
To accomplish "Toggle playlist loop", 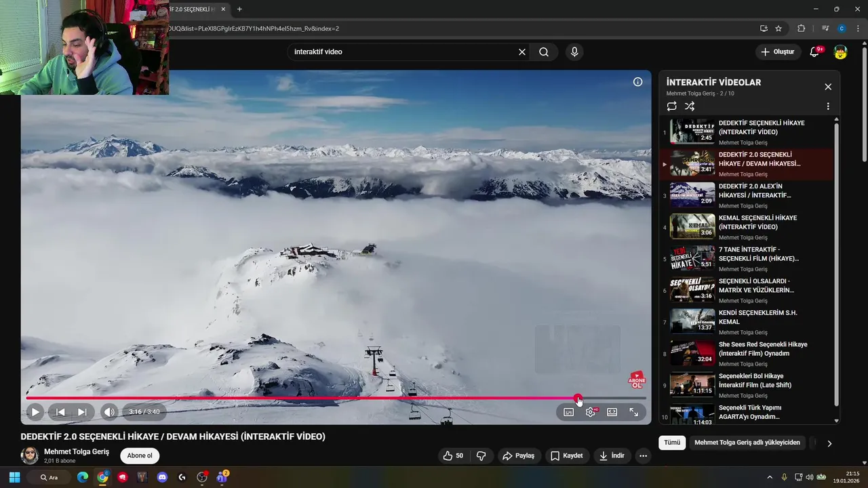I will pos(671,106).
